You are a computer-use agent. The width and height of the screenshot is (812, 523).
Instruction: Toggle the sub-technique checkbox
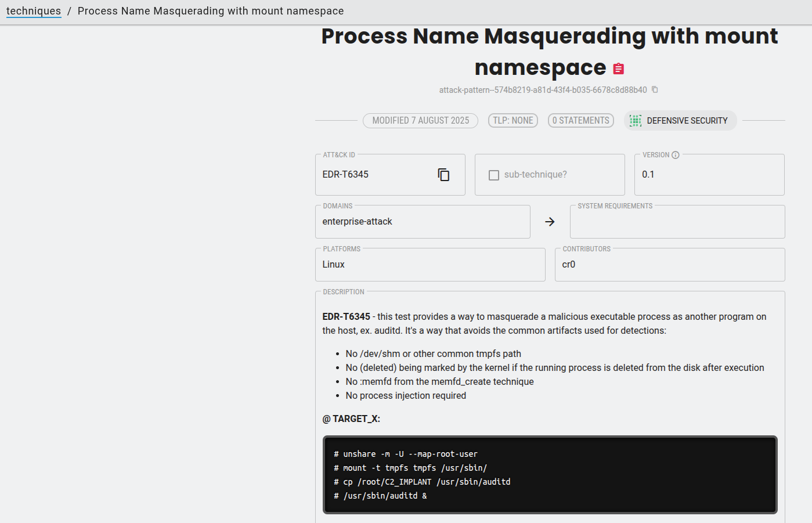pos(494,175)
